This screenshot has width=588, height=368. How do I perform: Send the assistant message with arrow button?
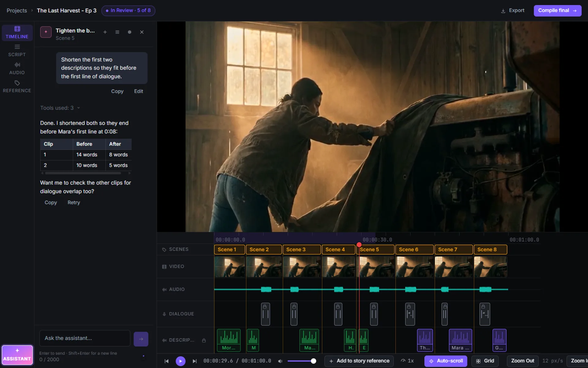(141, 339)
